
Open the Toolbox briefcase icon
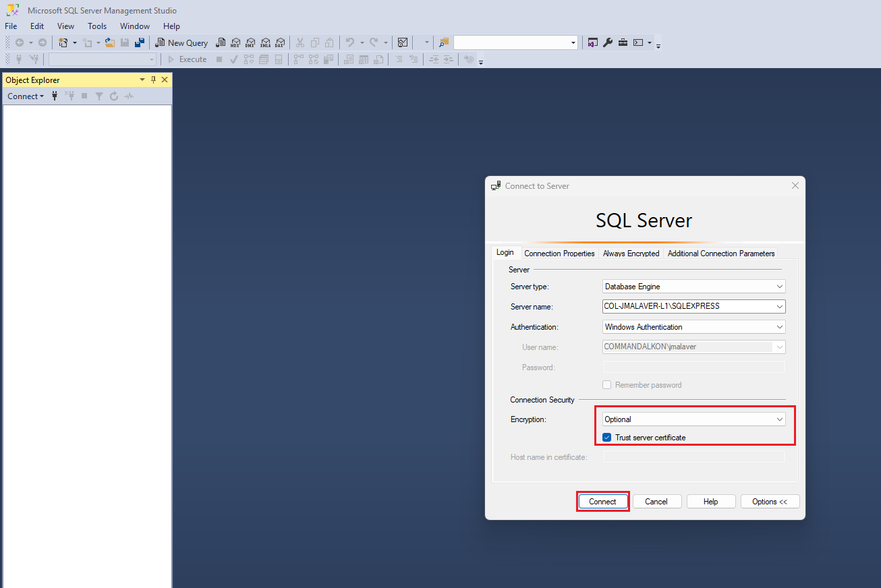coord(623,42)
